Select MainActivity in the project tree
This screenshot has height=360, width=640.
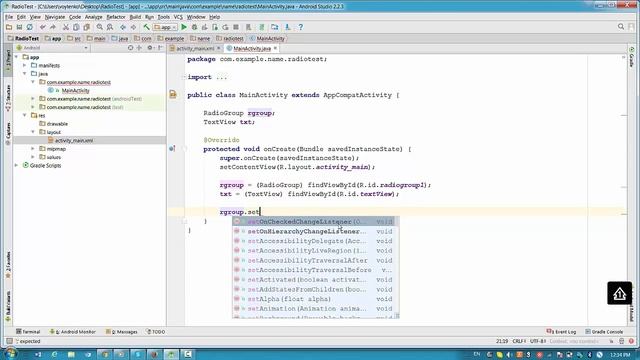tap(76, 91)
